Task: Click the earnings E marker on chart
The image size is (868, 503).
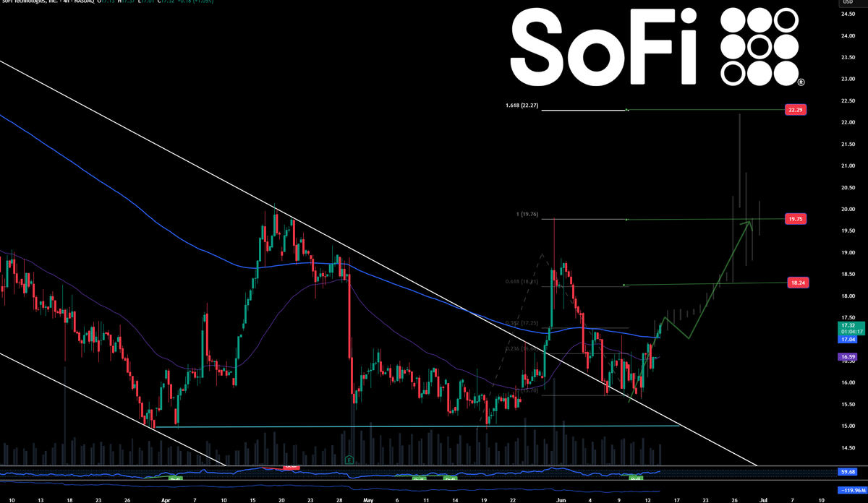Action: 349,460
